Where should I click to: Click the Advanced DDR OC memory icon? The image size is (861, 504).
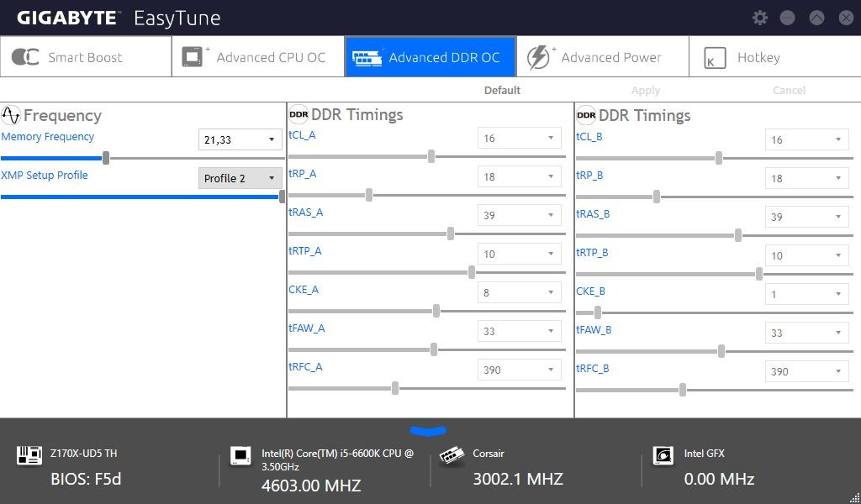(x=367, y=57)
